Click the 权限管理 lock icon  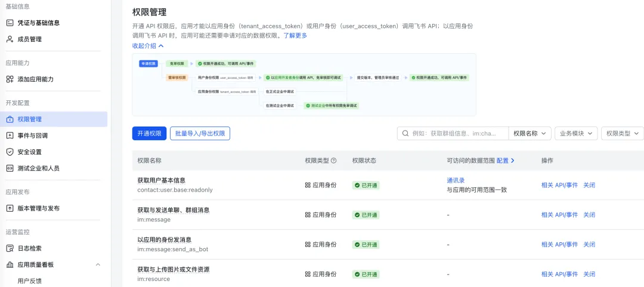(10, 119)
